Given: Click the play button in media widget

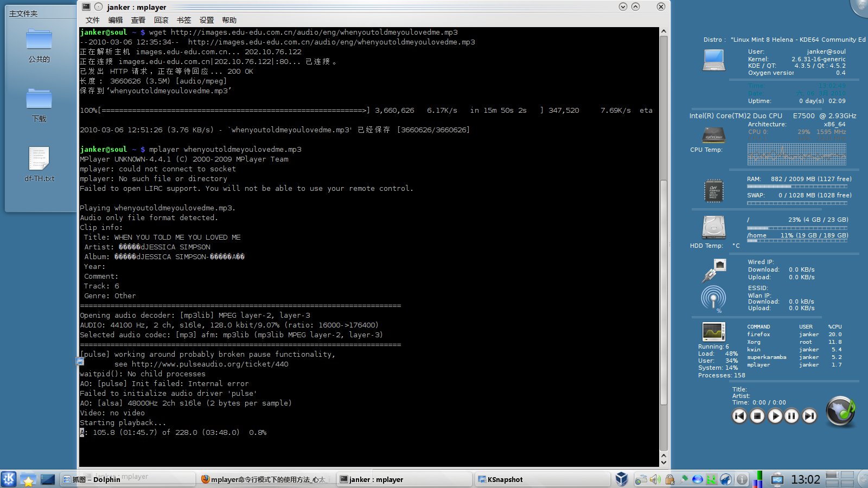Looking at the screenshot, I should click(775, 416).
